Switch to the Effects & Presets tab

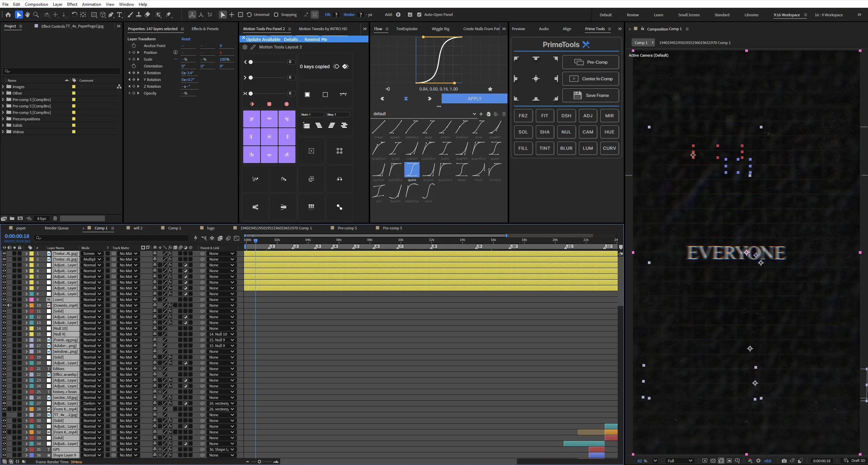point(205,29)
